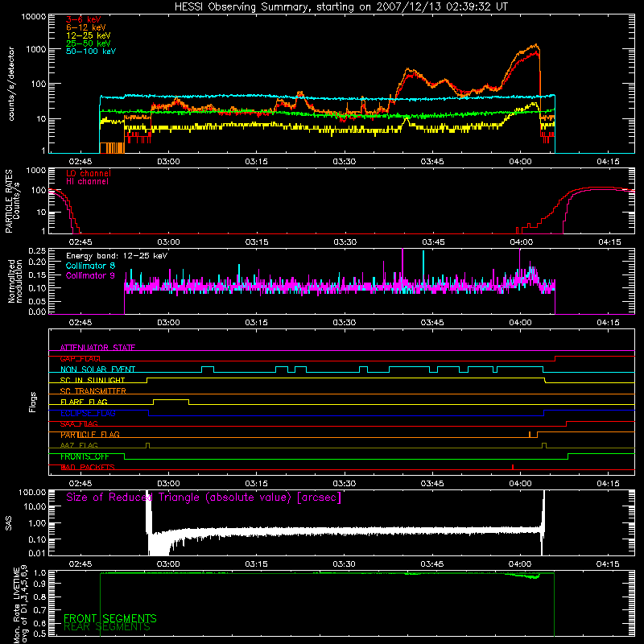Screen dimensions: 644x644
Task: Click the 03:15 time label under the counts panel
Action: click(257, 162)
